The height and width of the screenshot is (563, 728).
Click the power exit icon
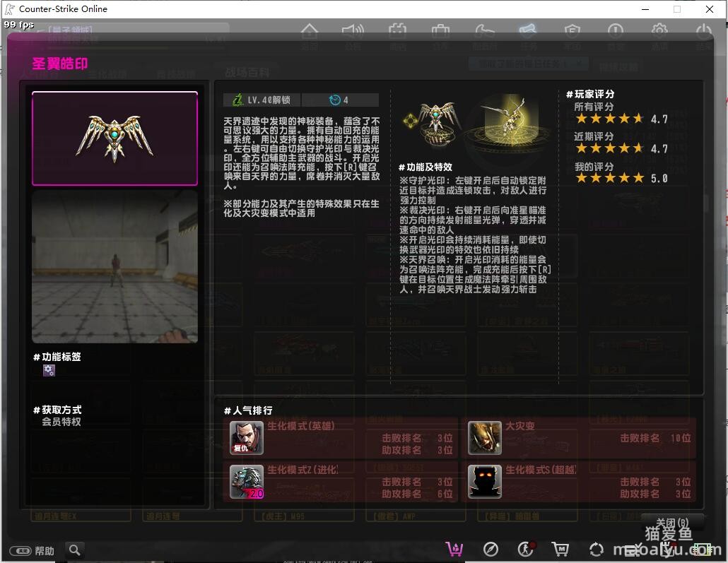pyautogui.click(x=704, y=32)
